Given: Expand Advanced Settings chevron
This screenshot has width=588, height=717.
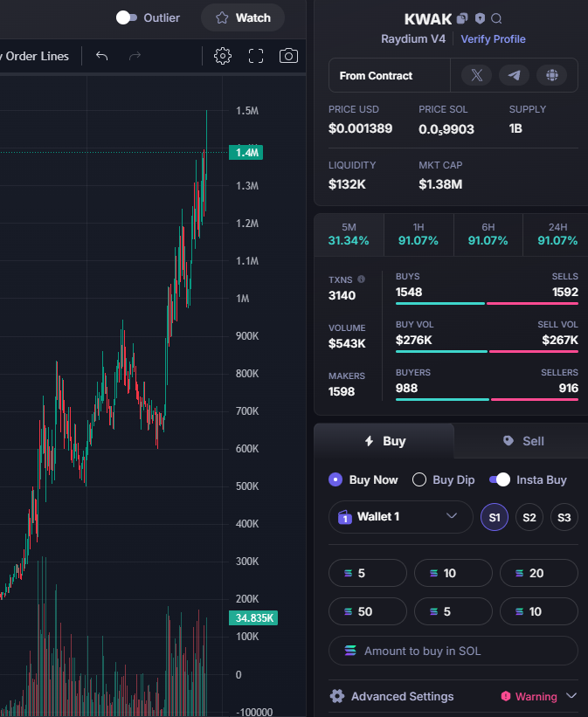Looking at the screenshot, I should tap(571, 696).
